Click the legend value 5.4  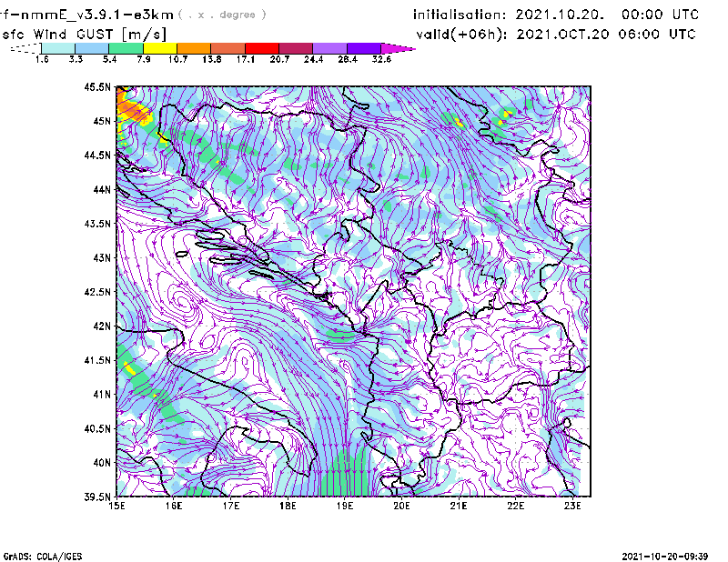109,59
